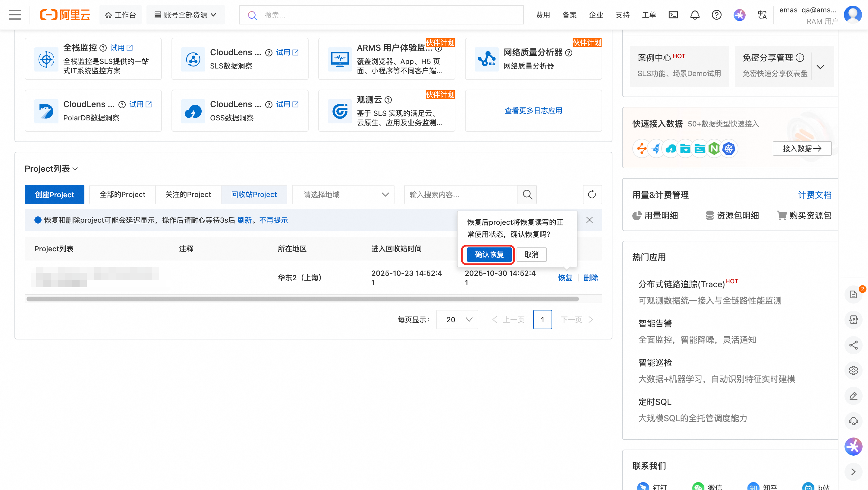Click the horizontal scrollbar under the table

point(302,299)
